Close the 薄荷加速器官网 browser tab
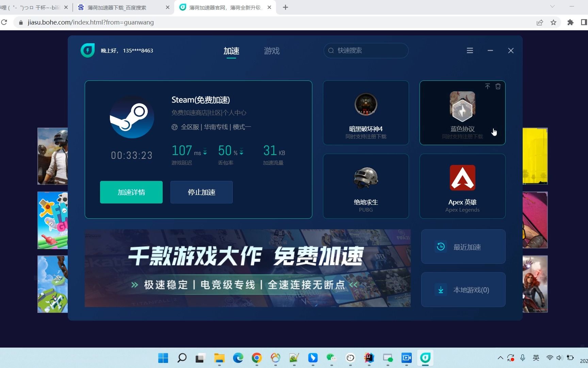This screenshot has height=368, width=588. pyautogui.click(x=269, y=7)
